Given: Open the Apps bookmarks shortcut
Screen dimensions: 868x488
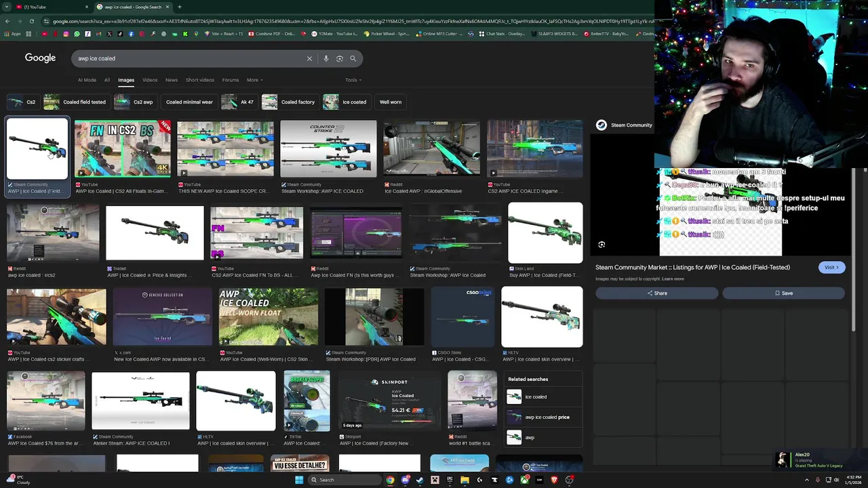Looking at the screenshot, I should point(13,34).
